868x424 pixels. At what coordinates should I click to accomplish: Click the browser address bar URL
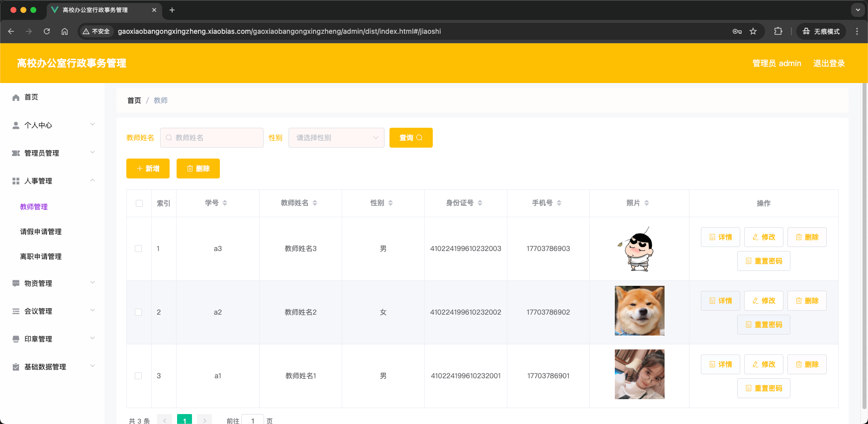click(x=279, y=31)
